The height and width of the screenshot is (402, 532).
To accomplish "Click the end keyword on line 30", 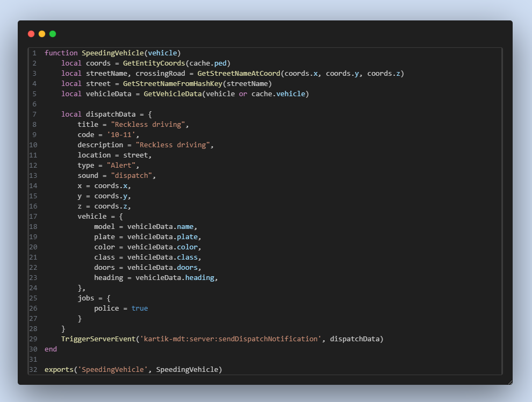I will tap(51, 349).
